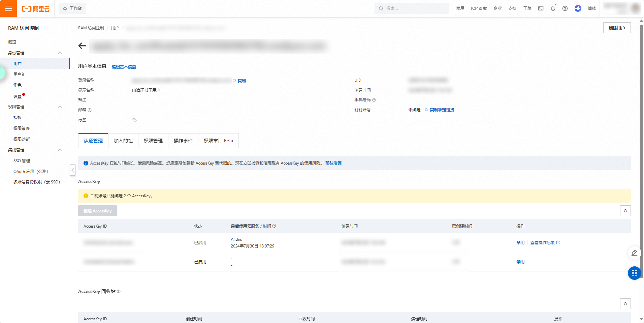The image size is (644, 323).
Task: Go back using the left arrow
Action: (x=82, y=46)
